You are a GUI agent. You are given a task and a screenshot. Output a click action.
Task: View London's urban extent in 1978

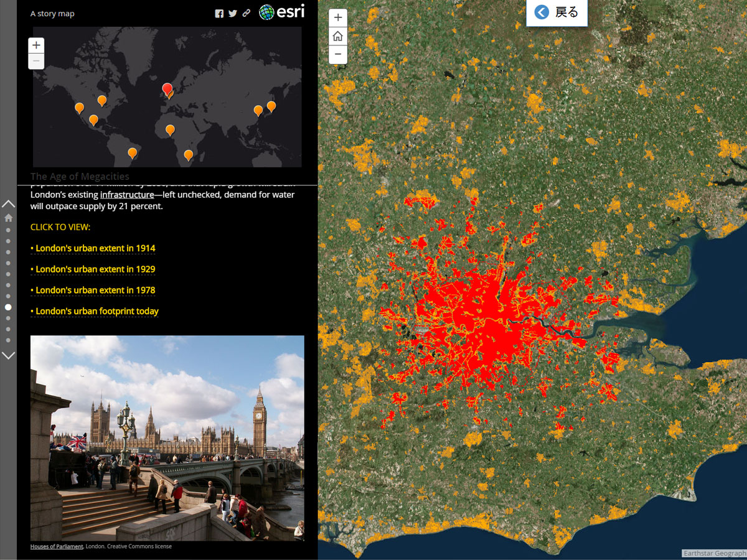(x=93, y=290)
